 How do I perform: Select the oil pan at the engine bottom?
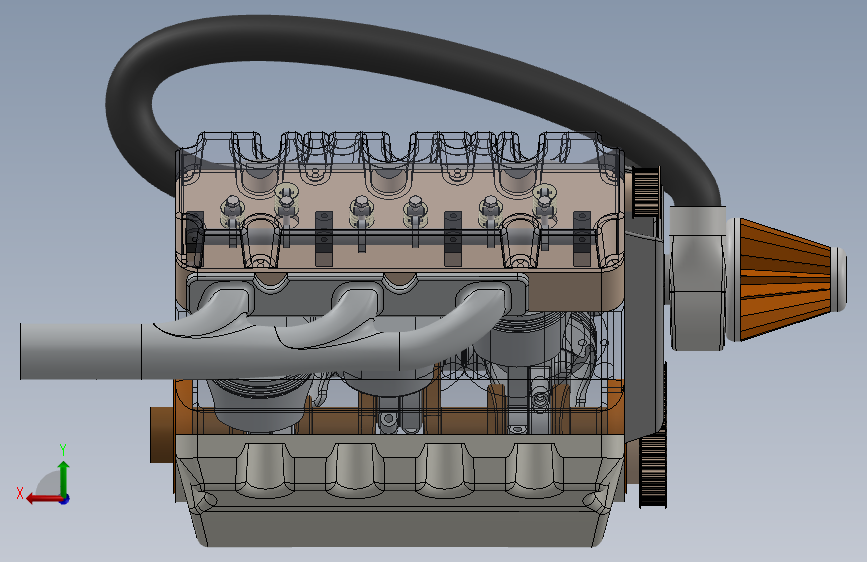[399, 490]
